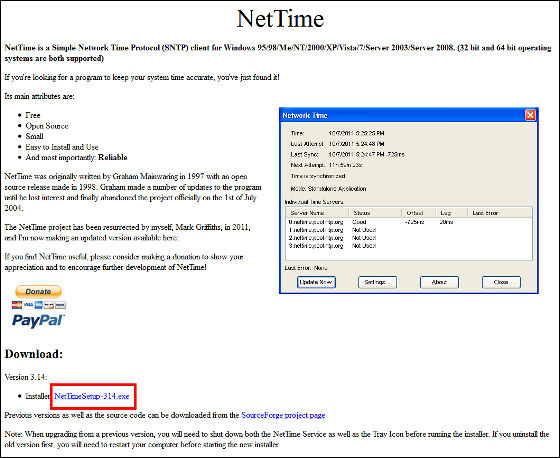
Task: Download the NetTimeSetup-314.exe installer link
Action: click(91, 396)
